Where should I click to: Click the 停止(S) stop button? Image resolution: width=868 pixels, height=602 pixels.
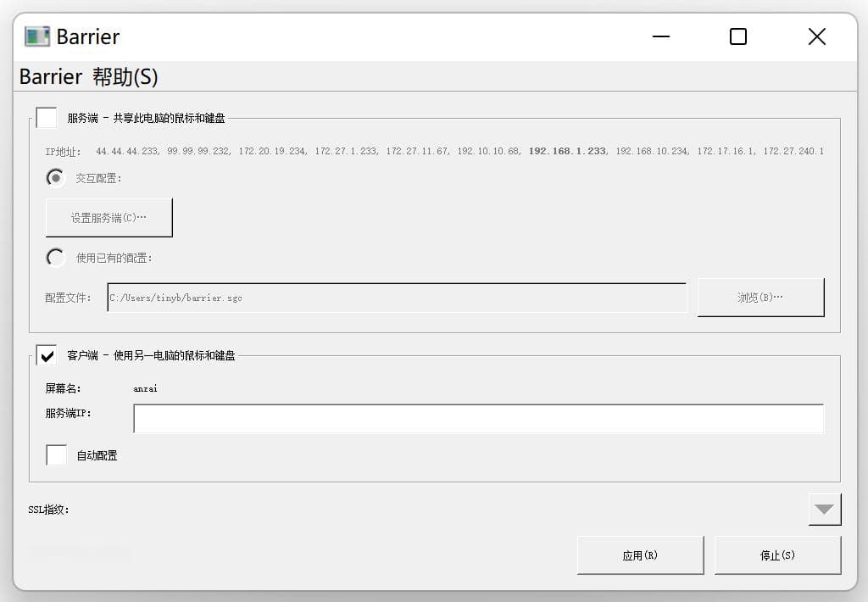[778, 555]
